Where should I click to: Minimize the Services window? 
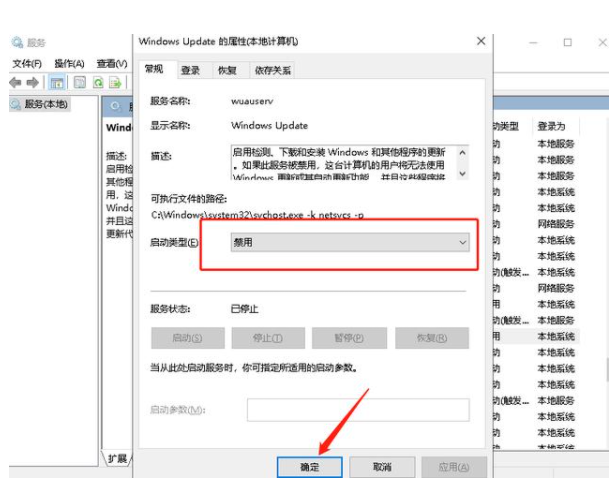tap(533, 42)
